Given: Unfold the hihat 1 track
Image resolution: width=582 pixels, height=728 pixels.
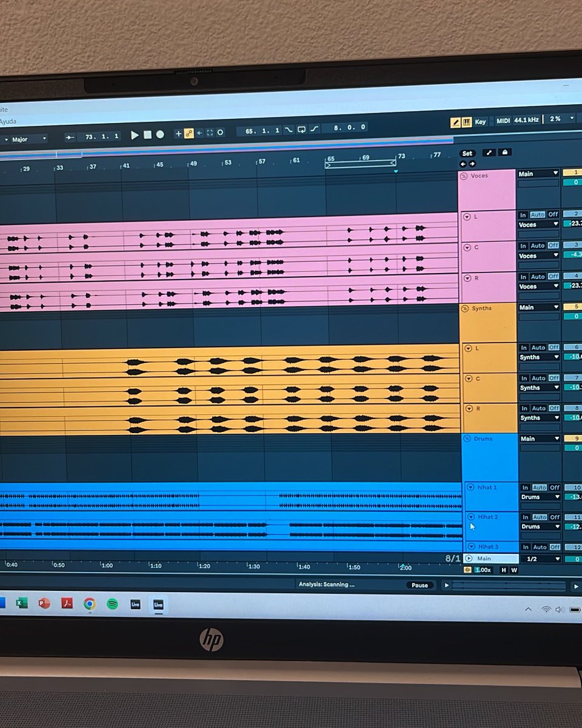Looking at the screenshot, I should click(470, 487).
